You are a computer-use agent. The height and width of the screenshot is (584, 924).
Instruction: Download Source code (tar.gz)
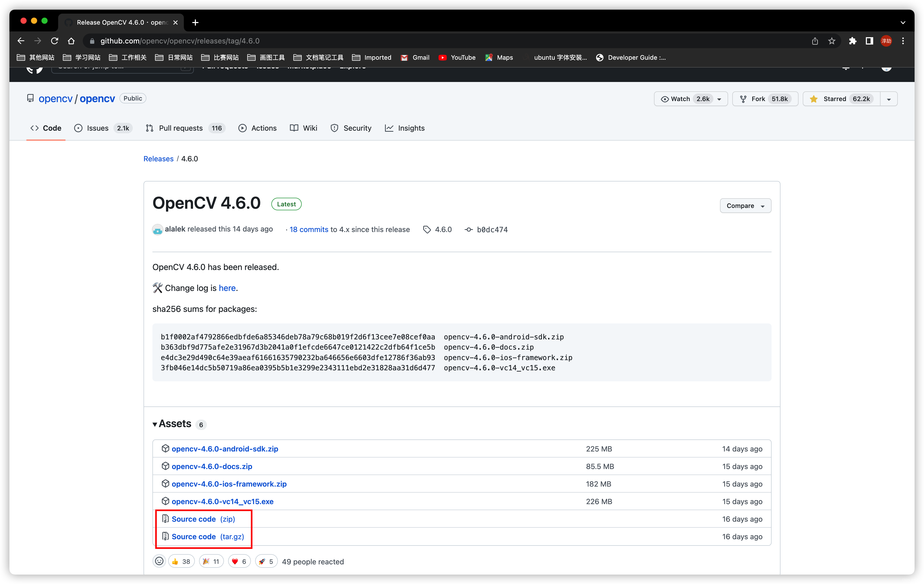tap(208, 536)
